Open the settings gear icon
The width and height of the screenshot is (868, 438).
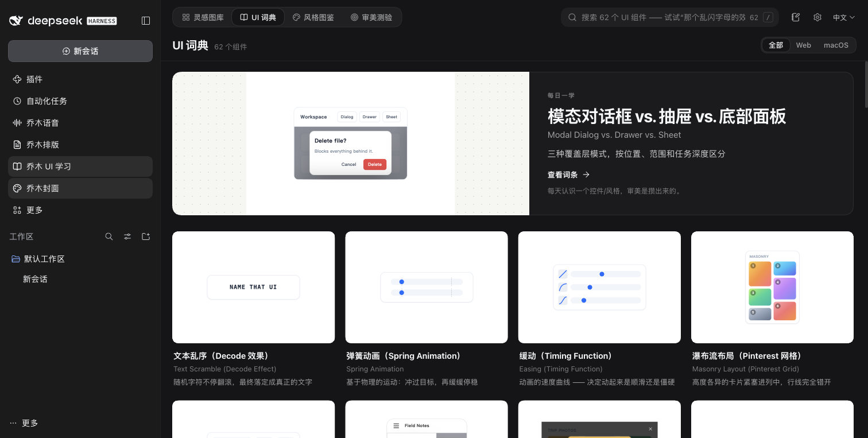[x=817, y=17]
